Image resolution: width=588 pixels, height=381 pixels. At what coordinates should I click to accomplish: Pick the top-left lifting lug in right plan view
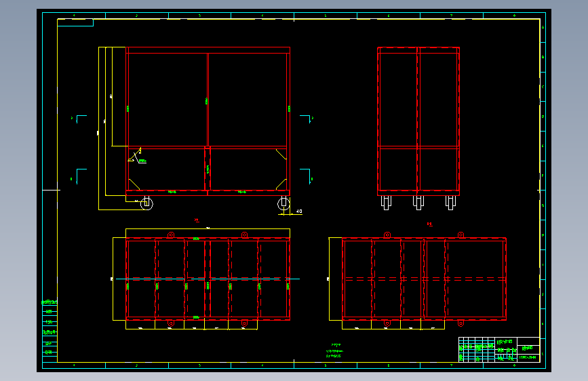point(387,235)
